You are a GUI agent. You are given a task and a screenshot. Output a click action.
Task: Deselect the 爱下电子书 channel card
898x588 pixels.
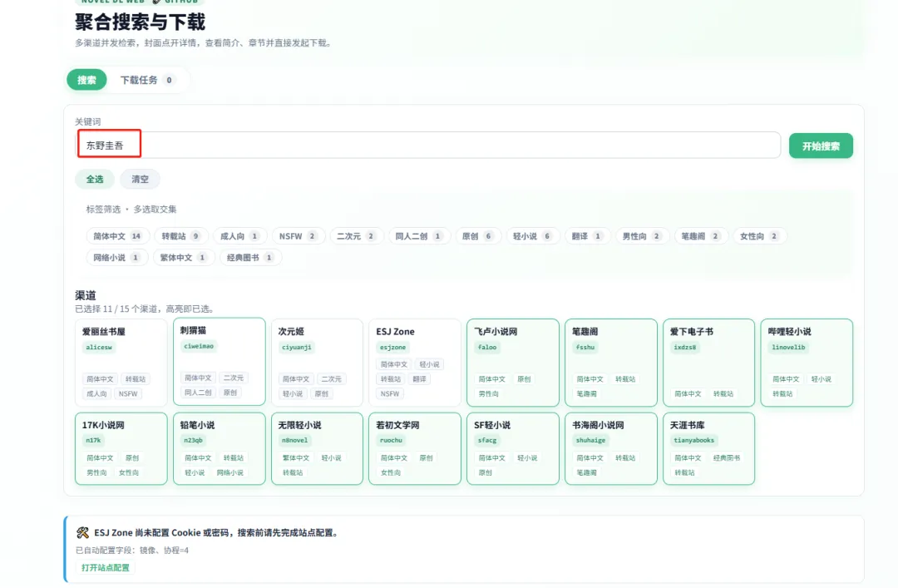click(708, 363)
